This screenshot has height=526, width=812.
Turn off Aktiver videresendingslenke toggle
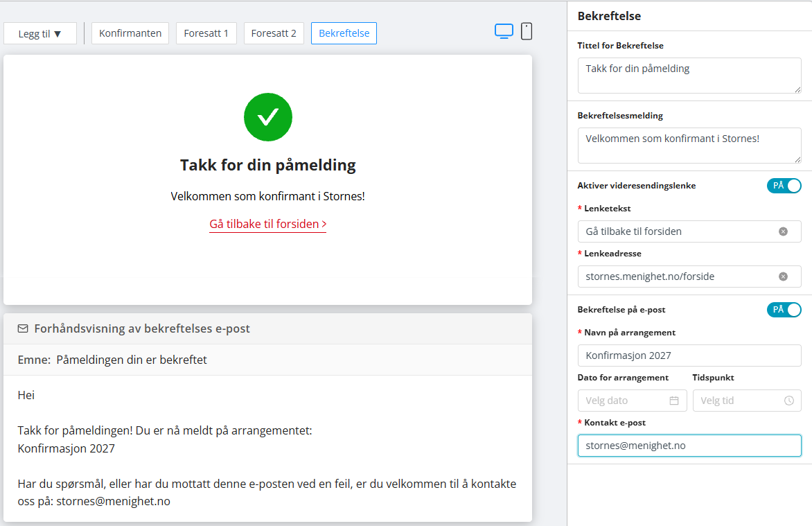click(x=784, y=186)
